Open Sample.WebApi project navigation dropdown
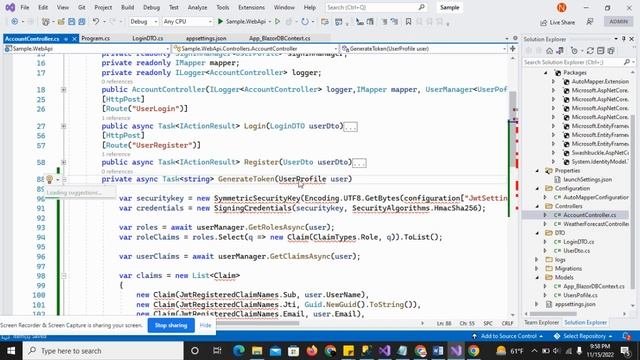Screen dimensions: 640x360 (x=87, y=49)
